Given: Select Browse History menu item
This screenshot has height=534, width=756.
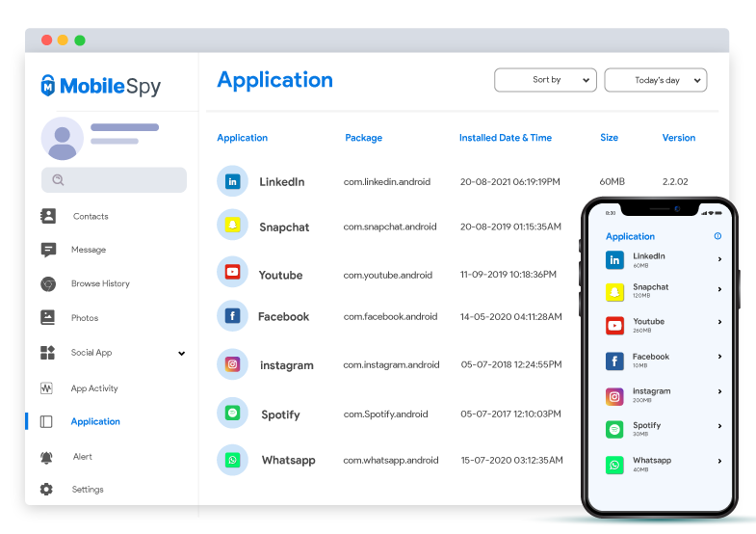Looking at the screenshot, I should pyautogui.click(x=100, y=283).
